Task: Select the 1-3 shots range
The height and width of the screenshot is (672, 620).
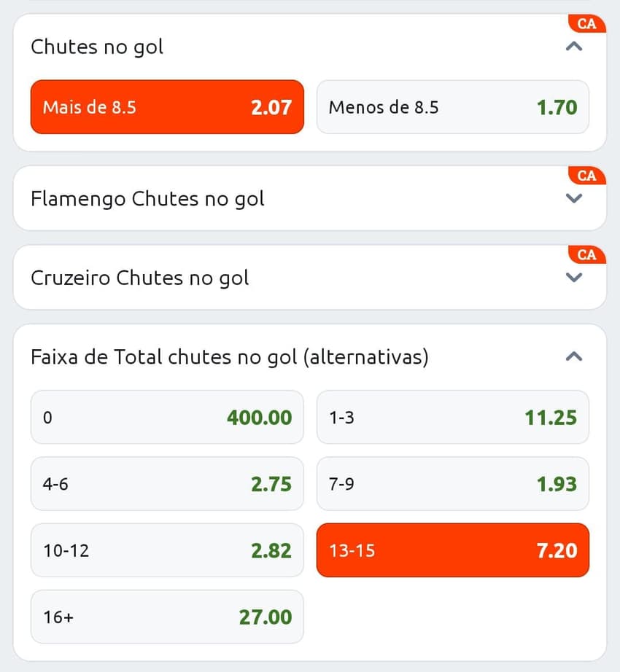Action: click(453, 418)
